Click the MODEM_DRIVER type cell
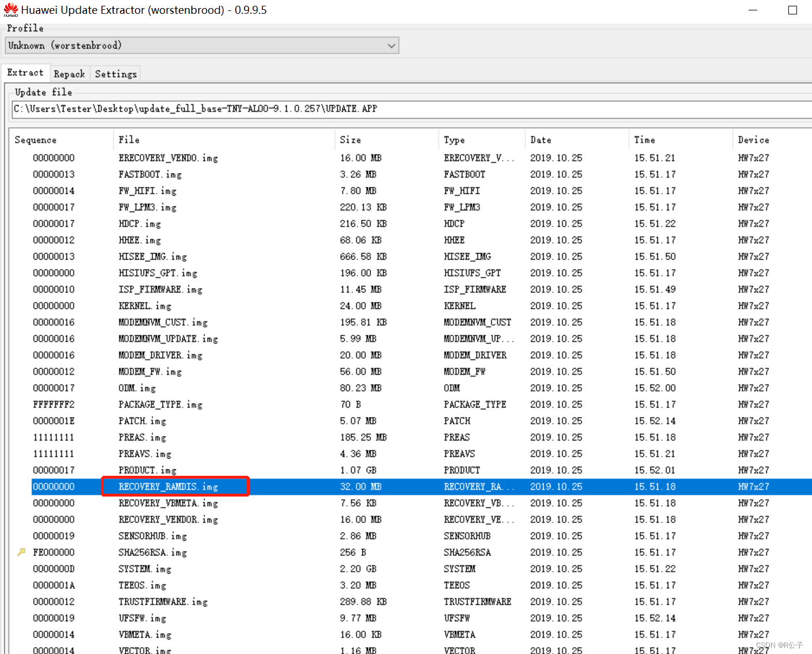The image size is (812, 654). coord(475,355)
